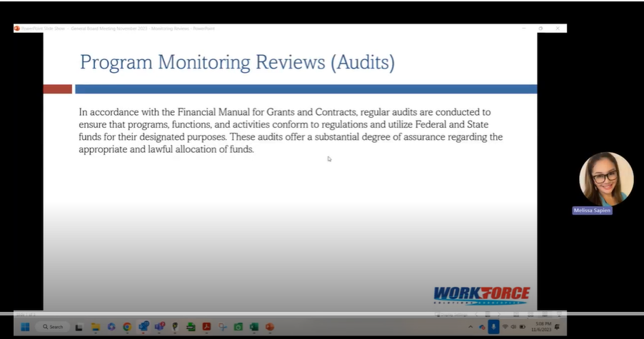Restore down the slide show window
The image size is (644, 339).
click(x=540, y=29)
